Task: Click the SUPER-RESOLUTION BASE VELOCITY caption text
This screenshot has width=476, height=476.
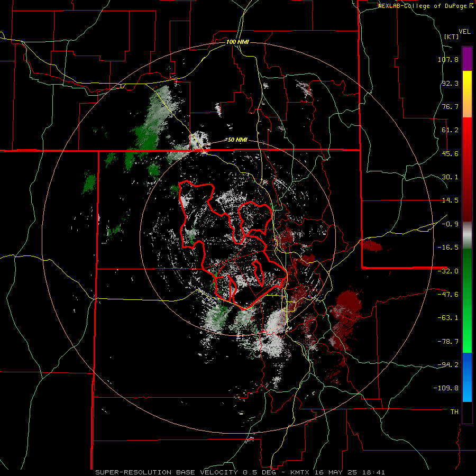Action: point(167,472)
